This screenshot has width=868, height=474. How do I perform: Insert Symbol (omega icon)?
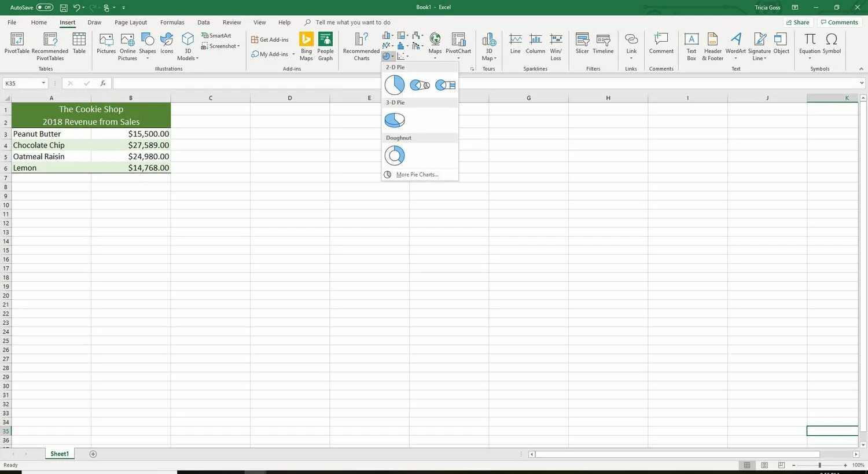coord(832,44)
